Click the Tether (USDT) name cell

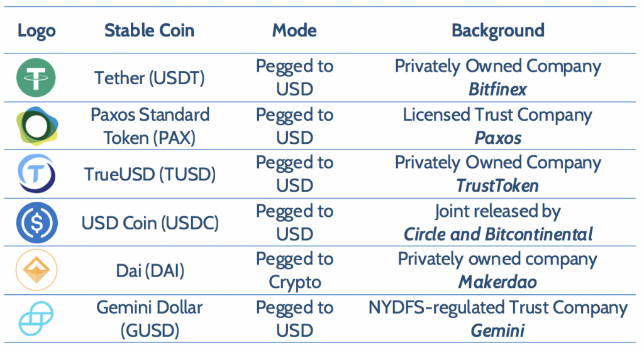150,78
